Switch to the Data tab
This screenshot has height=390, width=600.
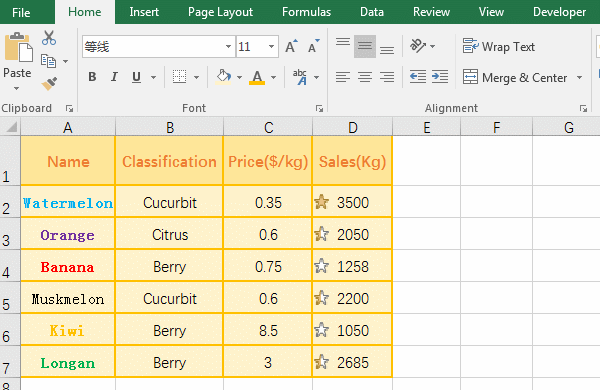pos(372,12)
